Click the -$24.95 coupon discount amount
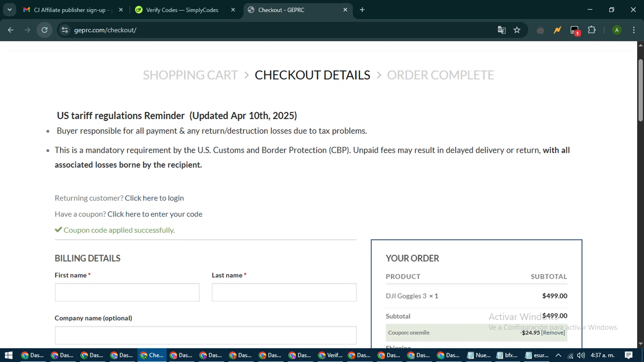This screenshot has height=362, width=644. point(530,333)
